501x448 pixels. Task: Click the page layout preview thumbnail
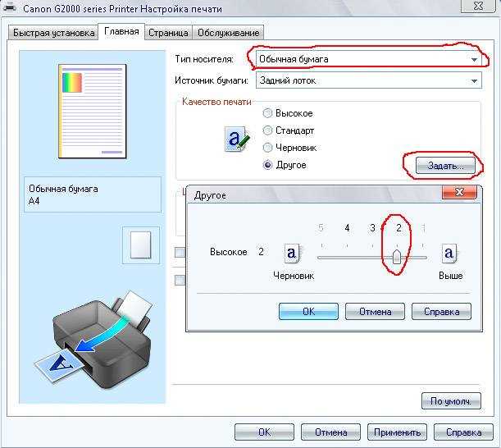tap(93, 112)
